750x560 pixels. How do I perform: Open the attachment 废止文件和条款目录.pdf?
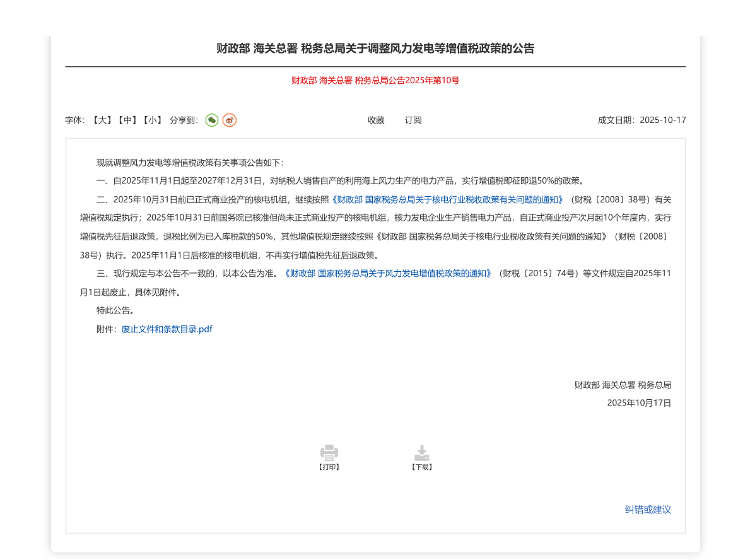pos(167,329)
